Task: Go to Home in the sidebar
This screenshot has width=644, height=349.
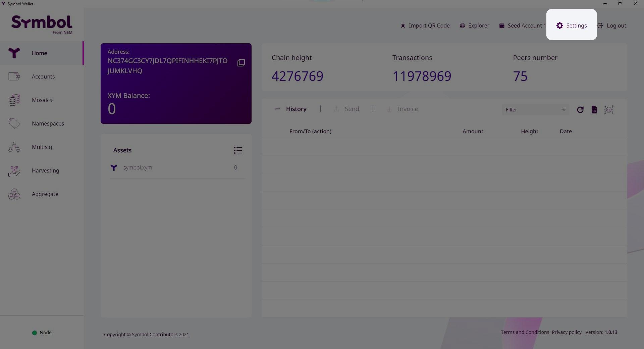Action: tap(42, 53)
